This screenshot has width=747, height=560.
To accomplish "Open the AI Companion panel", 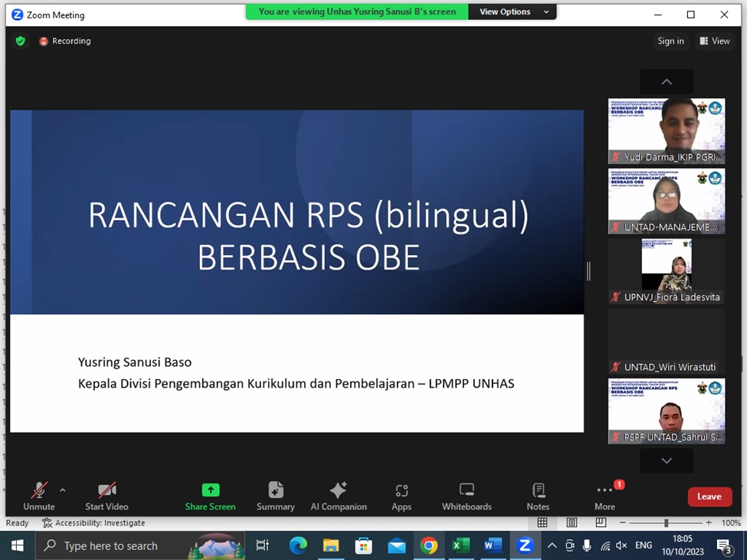I will click(338, 496).
